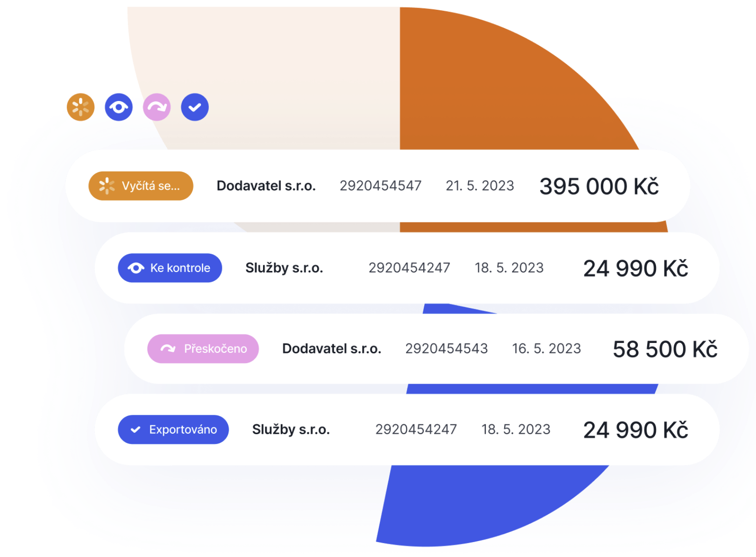
Task: Click the pink "Přeskočeno" status badge
Action: click(x=203, y=349)
